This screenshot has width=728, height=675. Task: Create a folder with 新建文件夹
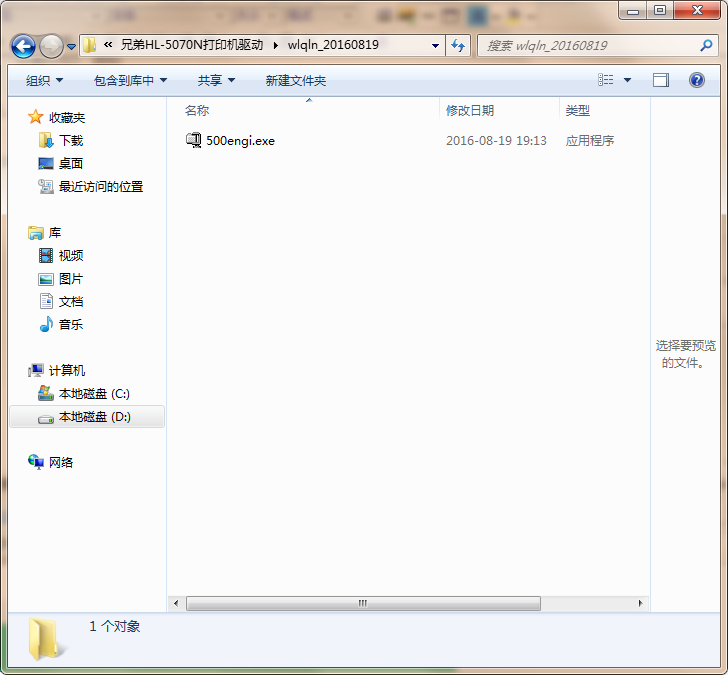296,81
